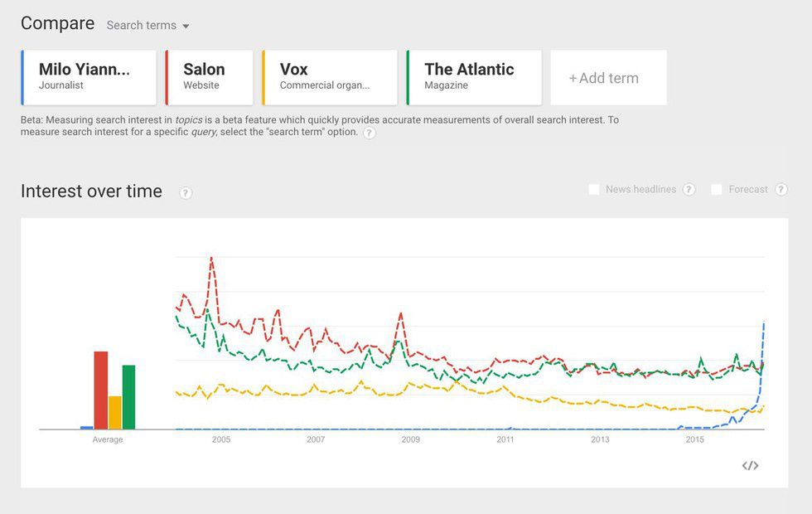
Task: Click the embed code icon
Action: coord(750,466)
